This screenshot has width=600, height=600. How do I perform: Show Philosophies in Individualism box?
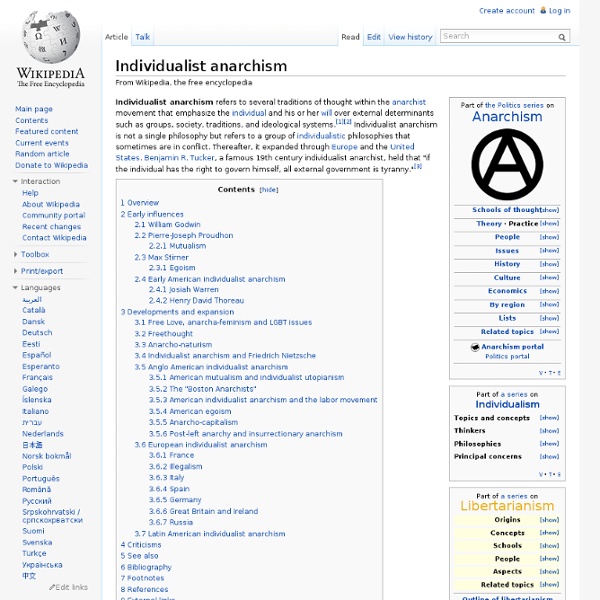[x=549, y=444]
